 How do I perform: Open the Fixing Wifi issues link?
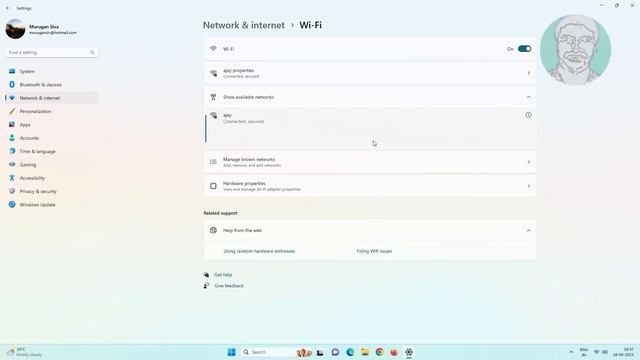374,251
